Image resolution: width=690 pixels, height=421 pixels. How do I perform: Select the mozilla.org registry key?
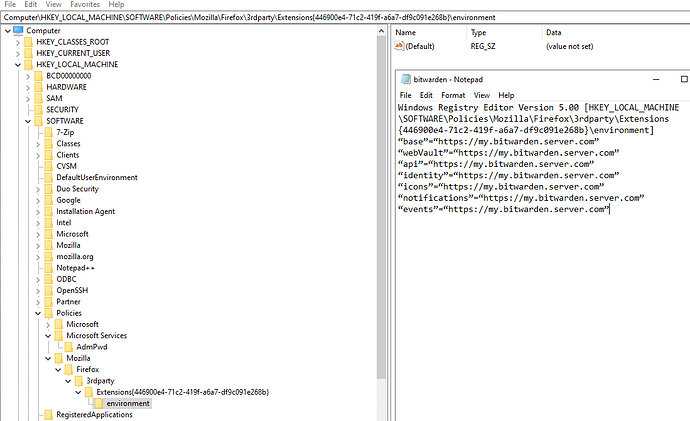75,256
